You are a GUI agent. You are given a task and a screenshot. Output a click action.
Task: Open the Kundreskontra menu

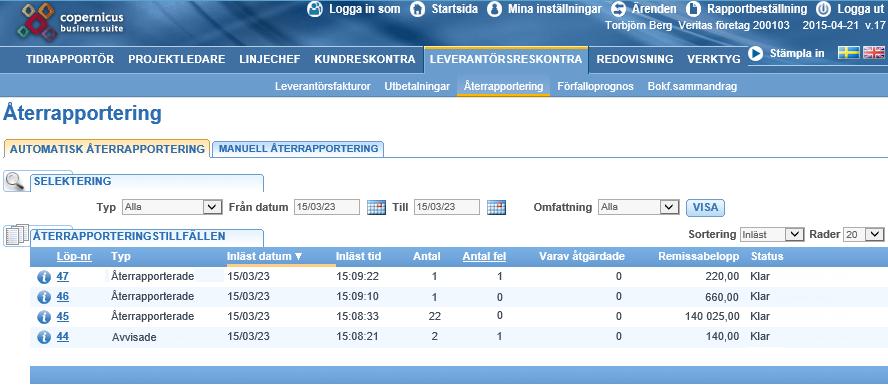click(x=365, y=59)
